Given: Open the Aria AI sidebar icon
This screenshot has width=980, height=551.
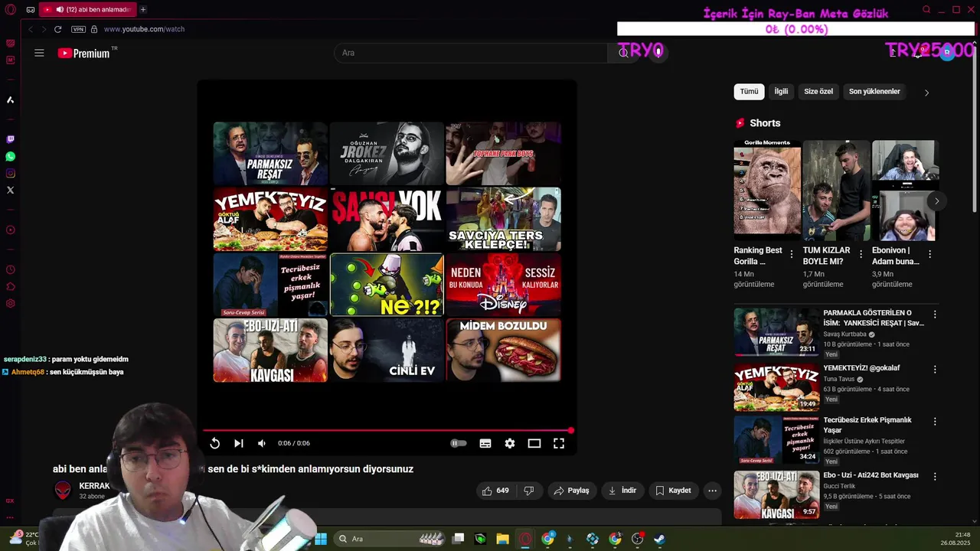Looking at the screenshot, I should [x=10, y=100].
